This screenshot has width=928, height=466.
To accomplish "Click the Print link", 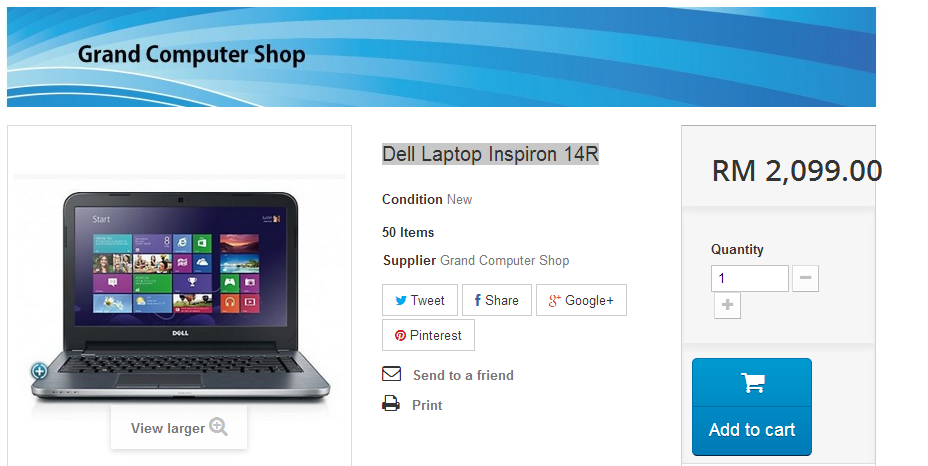I will 427,406.
